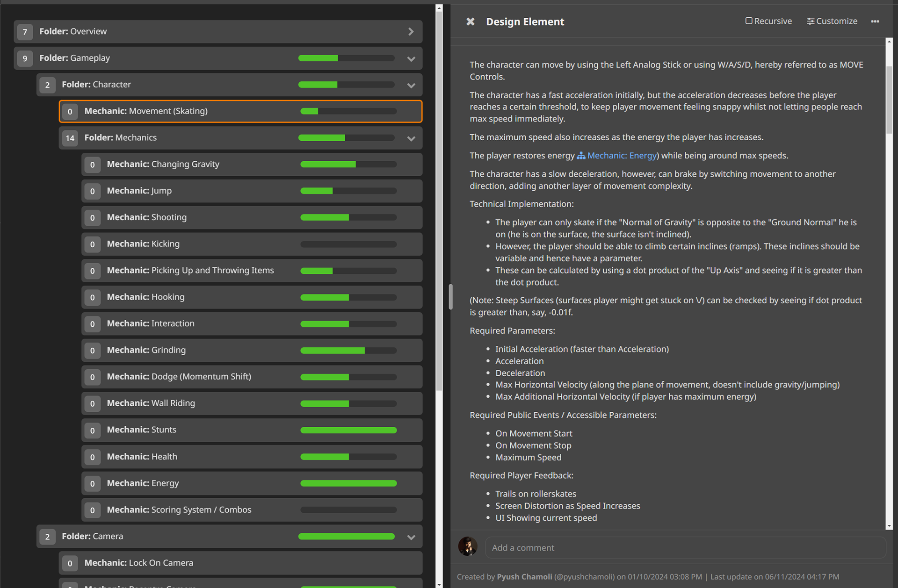Click Changing Gravity progress bar
The height and width of the screenshot is (588, 898).
348,165
